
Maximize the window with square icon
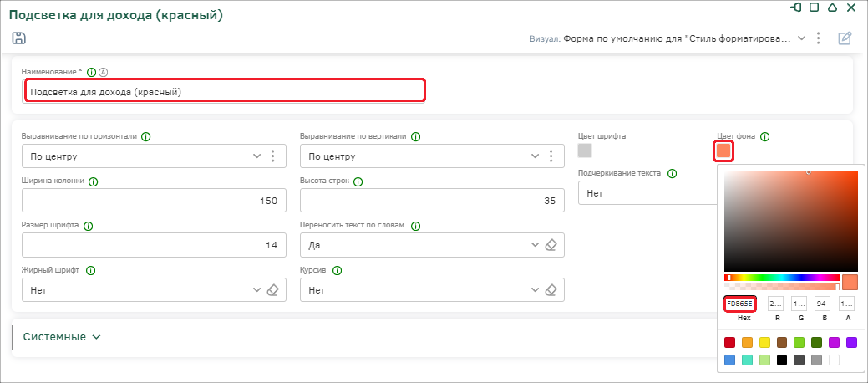pyautogui.click(x=814, y=7)
